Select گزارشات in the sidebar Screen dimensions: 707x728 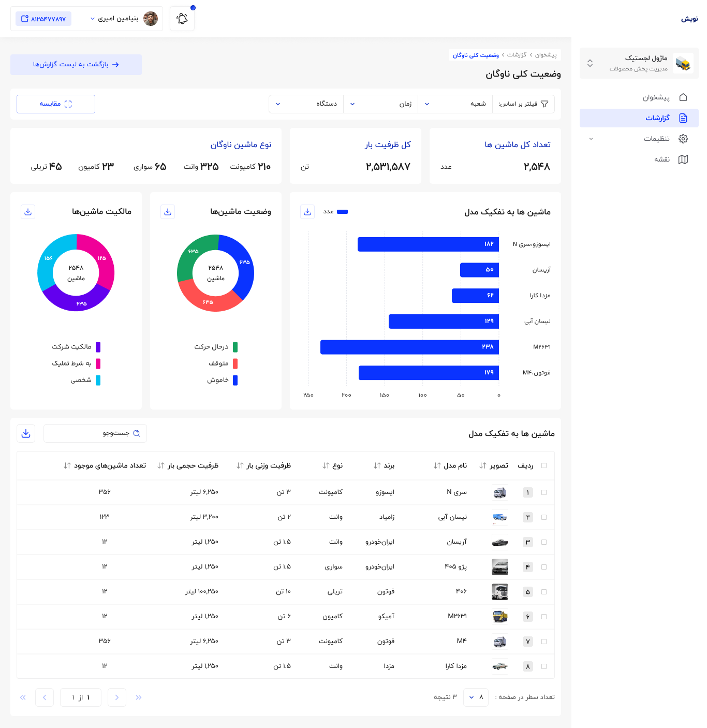click(x=639, y=118)
